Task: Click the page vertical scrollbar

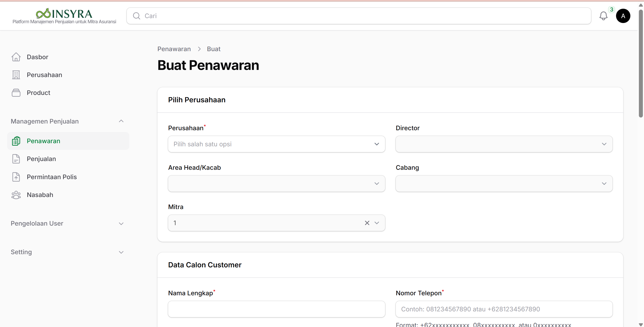Action: coord(641,63)
